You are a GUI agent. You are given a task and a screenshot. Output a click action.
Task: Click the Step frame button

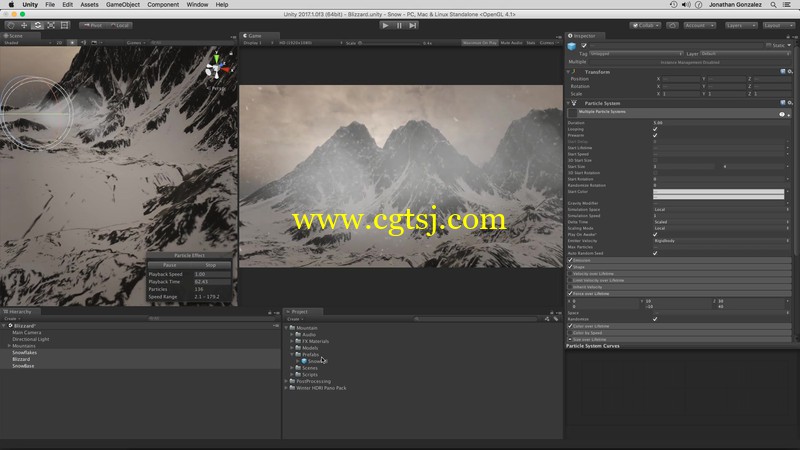coord(413,25)
